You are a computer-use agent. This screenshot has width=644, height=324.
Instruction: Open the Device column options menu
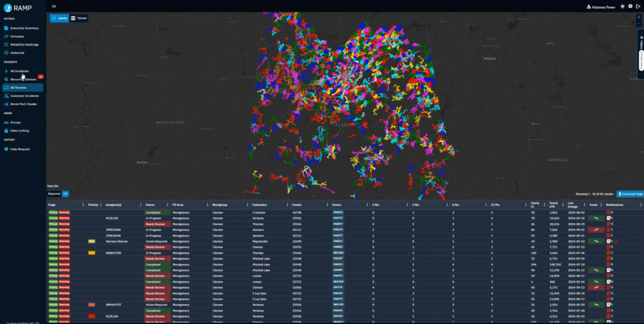pos(367,205)
